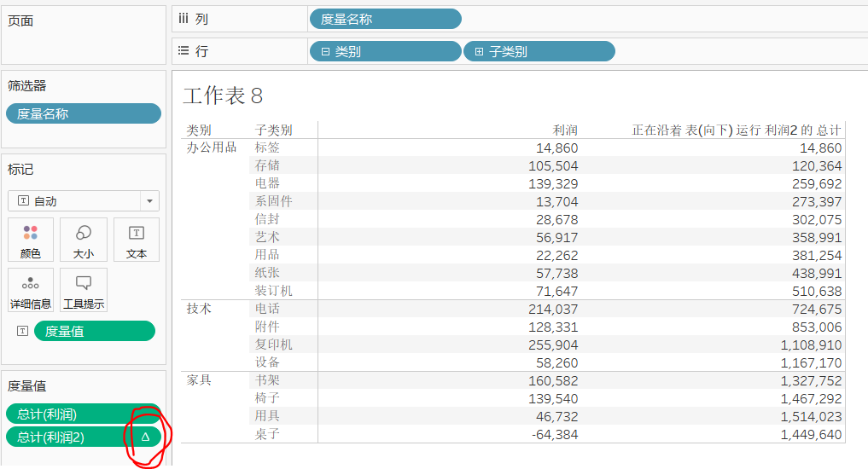868x469 pixels.
Task: Select the 椅子 sub-category row
Action: pos(267,397)
